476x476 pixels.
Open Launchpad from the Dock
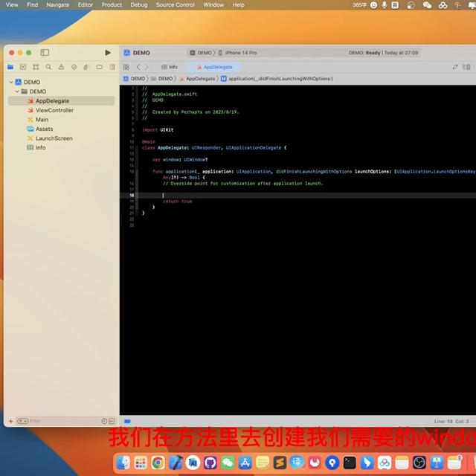tap(141, 463)
